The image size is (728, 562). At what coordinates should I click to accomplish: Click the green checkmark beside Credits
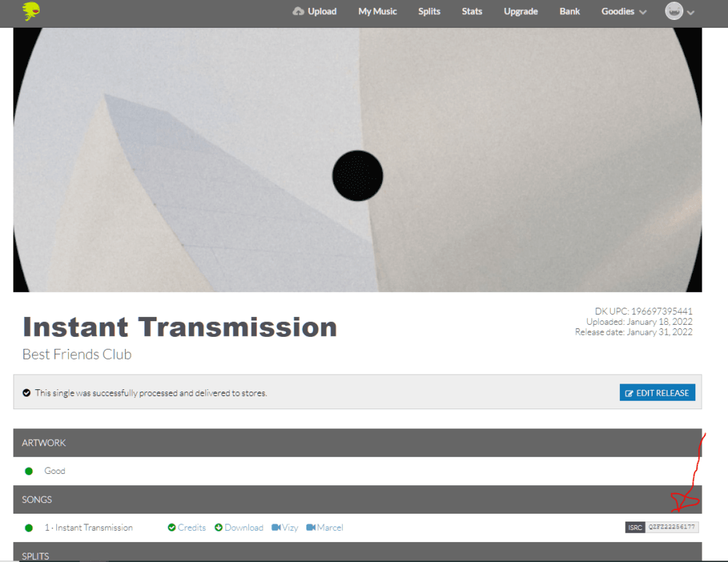[x=171, y=527]
